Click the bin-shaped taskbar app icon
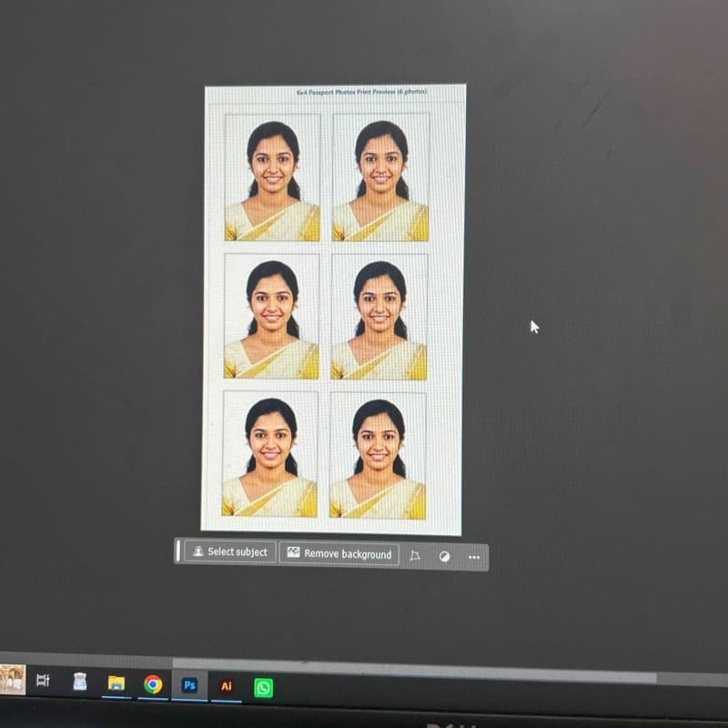This screenshot has width=728, height=728. [x=80, y=682]
